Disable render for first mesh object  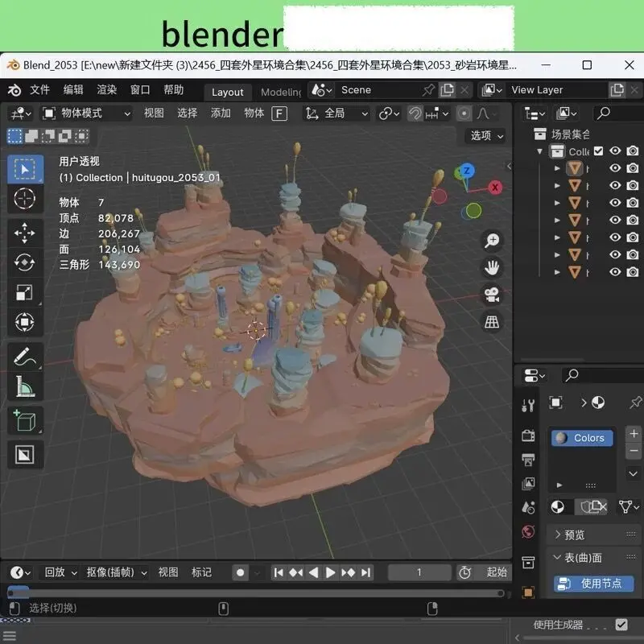coord(633,168)
